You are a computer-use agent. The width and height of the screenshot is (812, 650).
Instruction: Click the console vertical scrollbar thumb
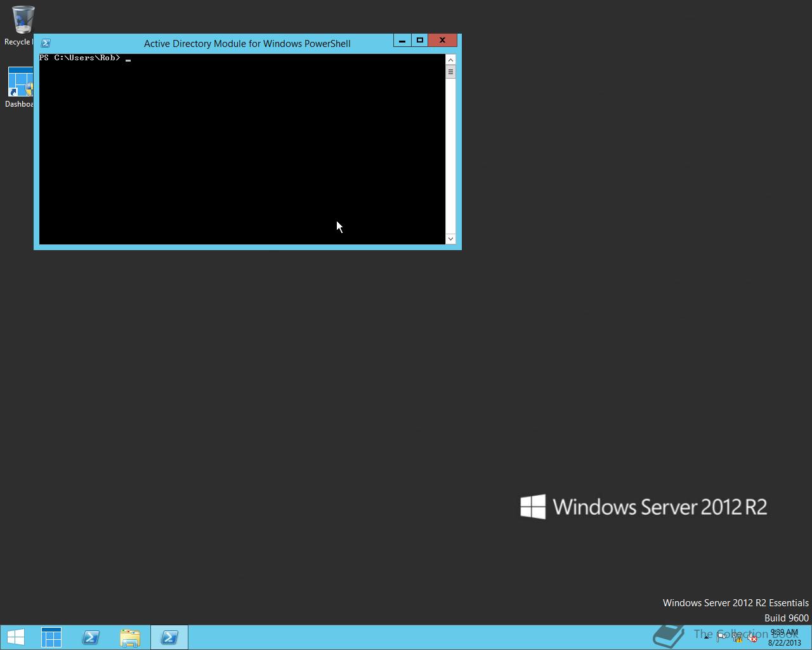pyautogui.click(x=450, y=72)
